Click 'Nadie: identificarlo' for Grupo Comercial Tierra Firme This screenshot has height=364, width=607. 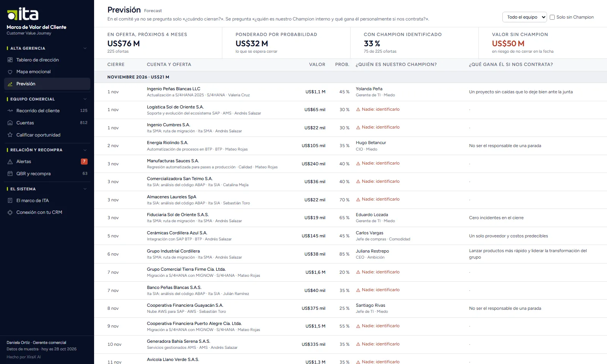[381, 272]
